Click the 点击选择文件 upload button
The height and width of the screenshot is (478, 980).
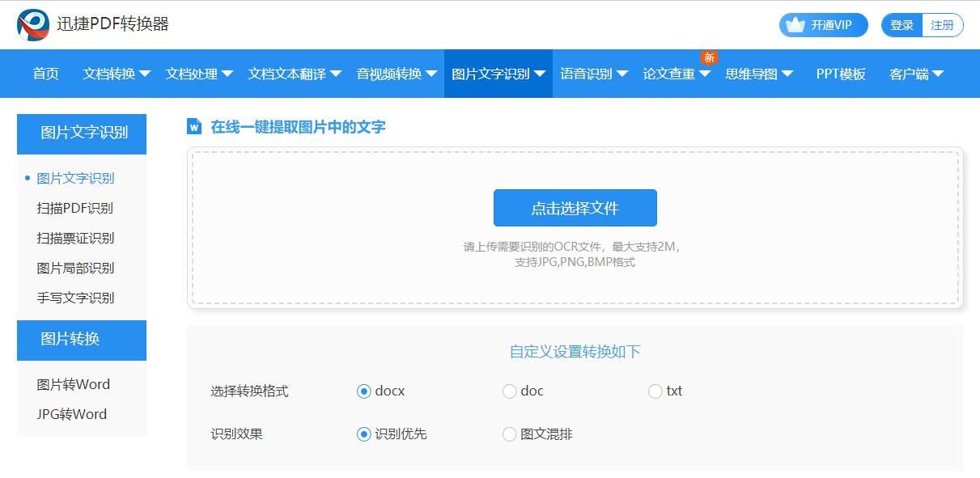(574, 208)
